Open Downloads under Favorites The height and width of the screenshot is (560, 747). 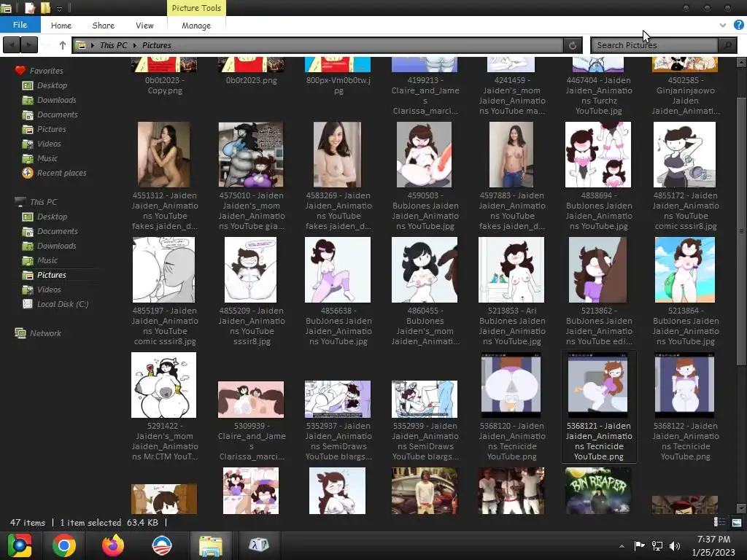tap(56, 100)
